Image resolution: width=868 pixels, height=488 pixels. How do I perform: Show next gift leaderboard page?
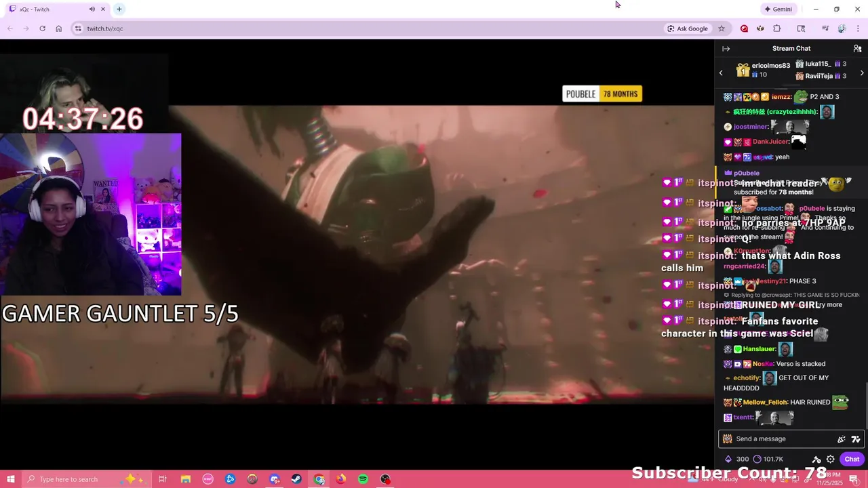(862, 73)
